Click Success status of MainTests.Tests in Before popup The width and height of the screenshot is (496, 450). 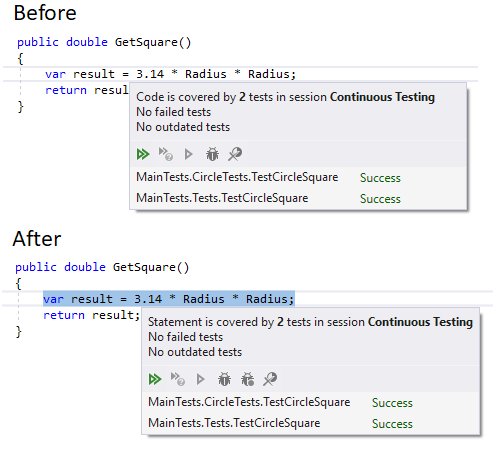click(380, 199)
